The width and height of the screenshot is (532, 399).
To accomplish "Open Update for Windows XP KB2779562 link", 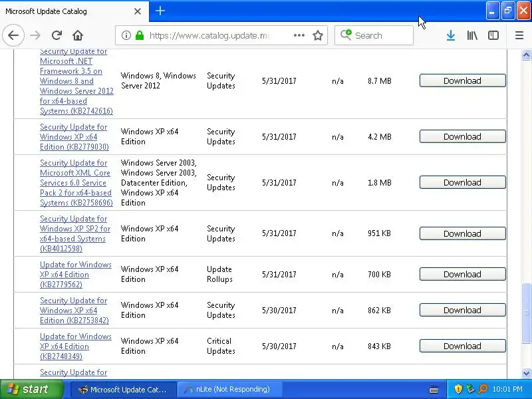I will [x=75, y=275].
